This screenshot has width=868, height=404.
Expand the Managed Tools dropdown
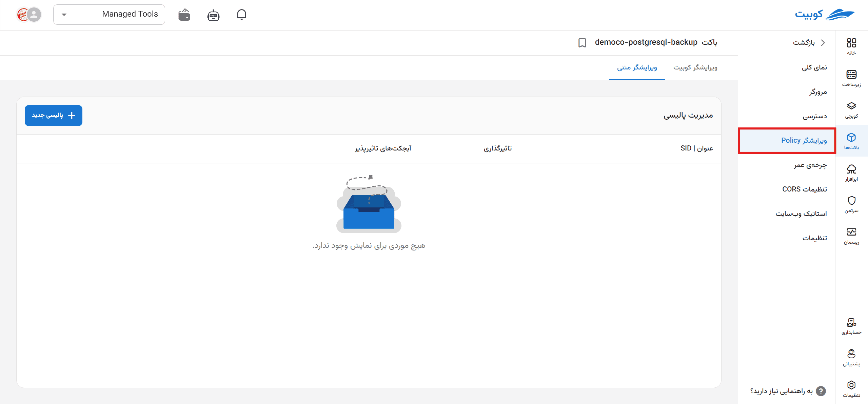(109, 15)
